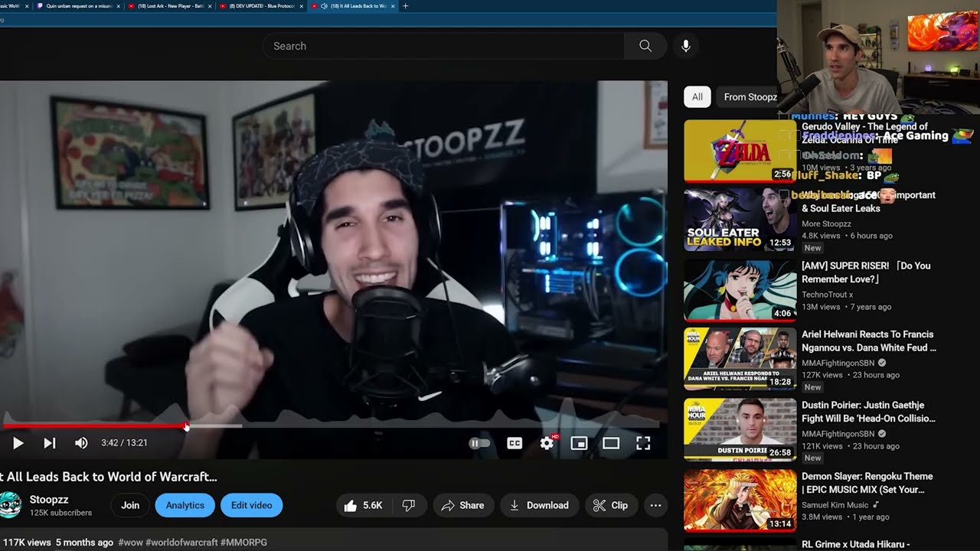Switch to It All Leads Back tab
The width and height of the screenshot is (980, 551).
353,6
